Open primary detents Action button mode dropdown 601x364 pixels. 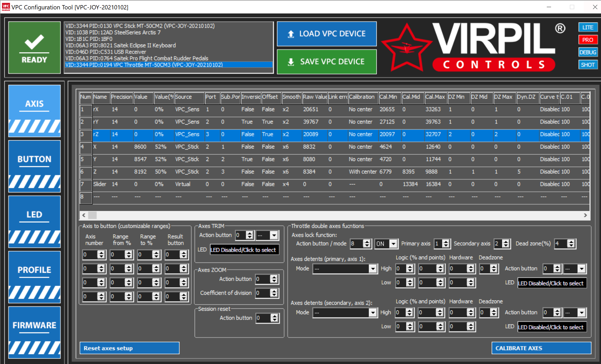coord(575,269)
